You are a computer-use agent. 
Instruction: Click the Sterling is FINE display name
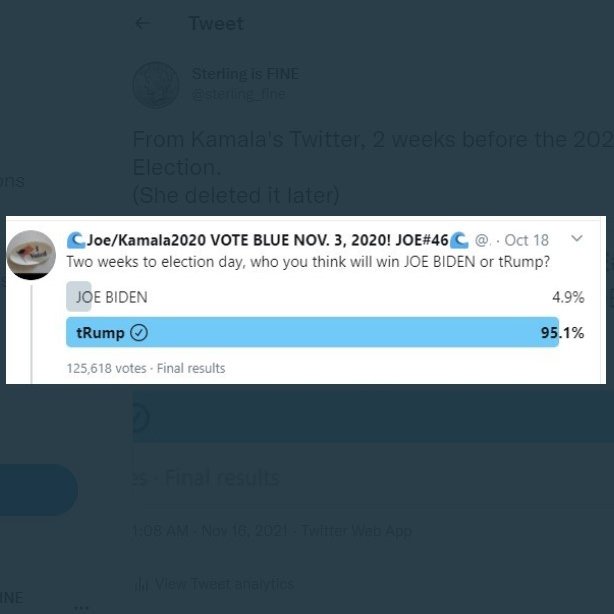tap(245, 74)
